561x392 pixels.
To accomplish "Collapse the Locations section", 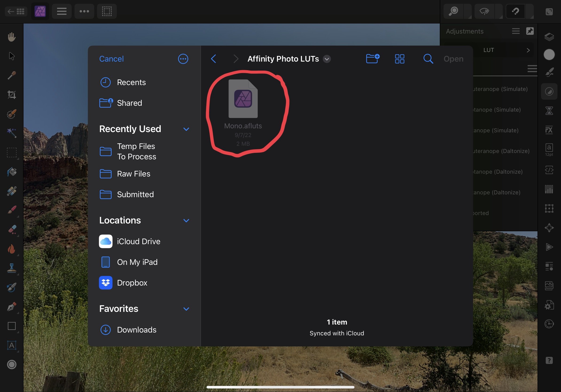I will pyautogui.click(x=186, y=220).
